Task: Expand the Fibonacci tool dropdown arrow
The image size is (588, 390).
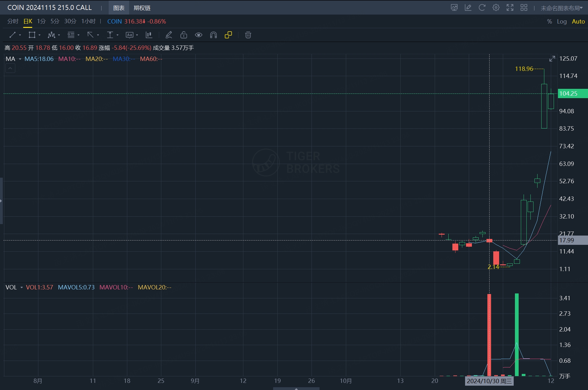Action: pos(79,35)
